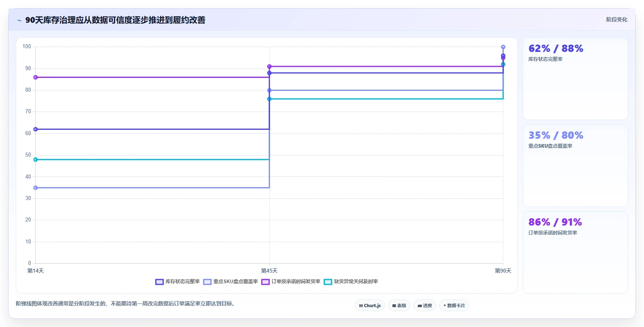
Task: Toggle 缺货异常关闭及时率 legend series
Action: [x=351, y=282]
